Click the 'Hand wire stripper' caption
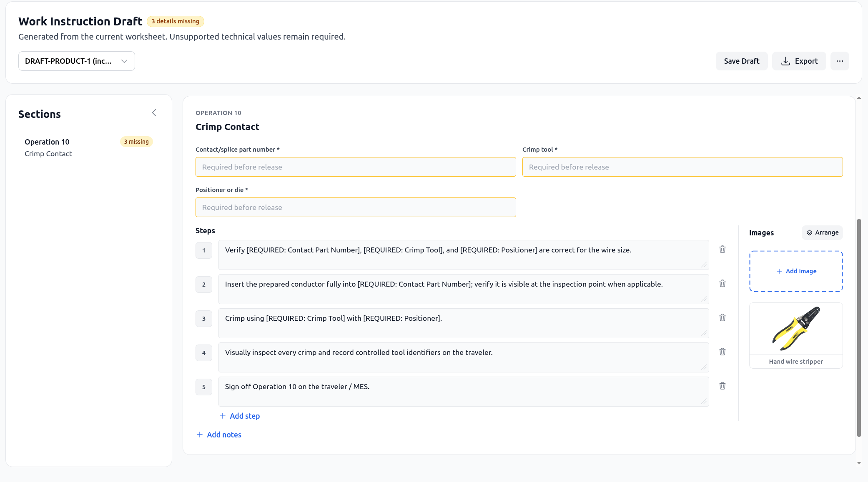 (x=796, y=362)
